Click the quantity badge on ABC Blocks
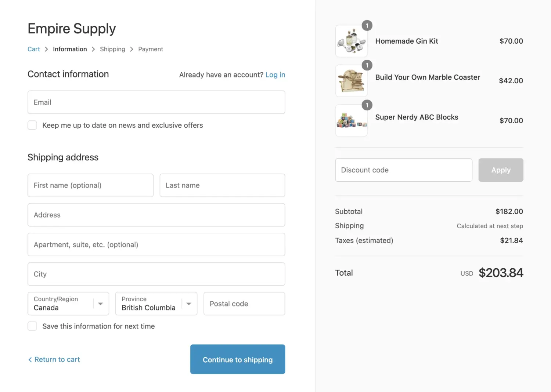Screen dimensions: 551x392 (x=367, y=105)
